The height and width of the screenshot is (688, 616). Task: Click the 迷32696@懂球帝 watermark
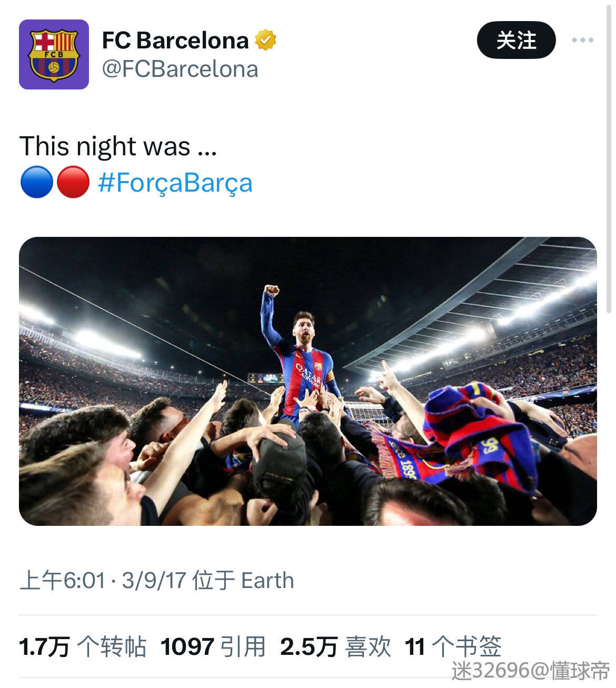[x=530, y=671]
